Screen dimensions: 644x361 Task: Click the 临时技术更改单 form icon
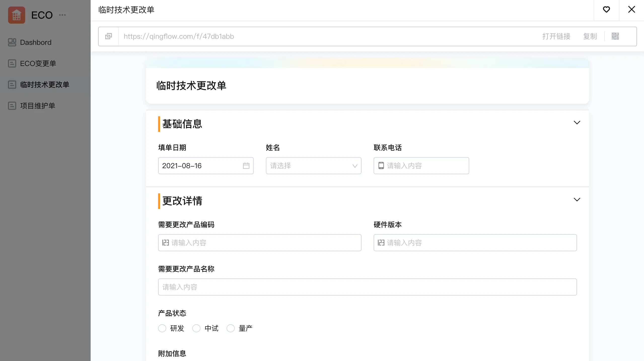coord(12,85)
